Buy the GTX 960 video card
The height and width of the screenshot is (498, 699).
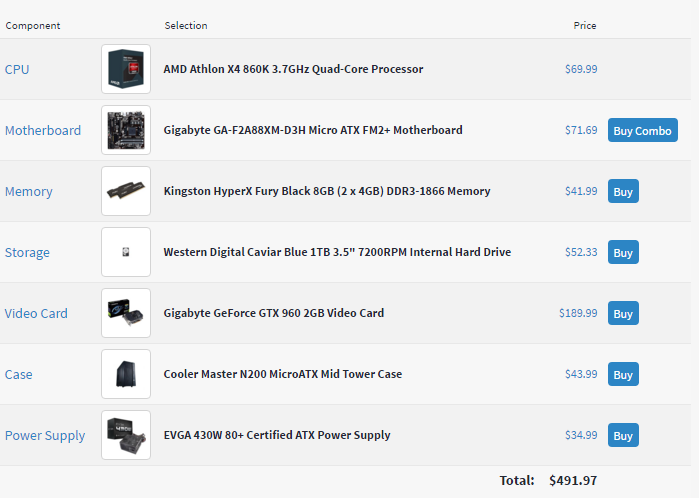coord(623,313)
